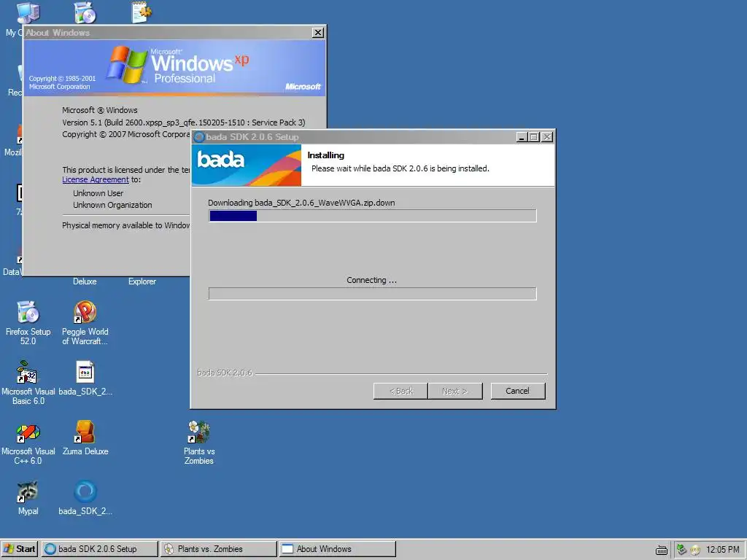Close the bada SDK Setup window
The height and width of the screenshot is (560, 747).
pos(547,137)
